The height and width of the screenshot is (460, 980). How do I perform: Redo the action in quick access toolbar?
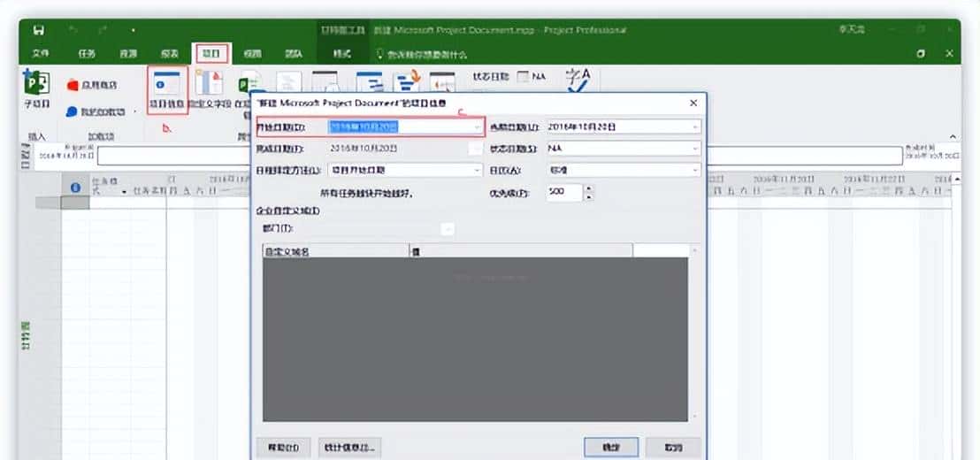pos(103,30)
